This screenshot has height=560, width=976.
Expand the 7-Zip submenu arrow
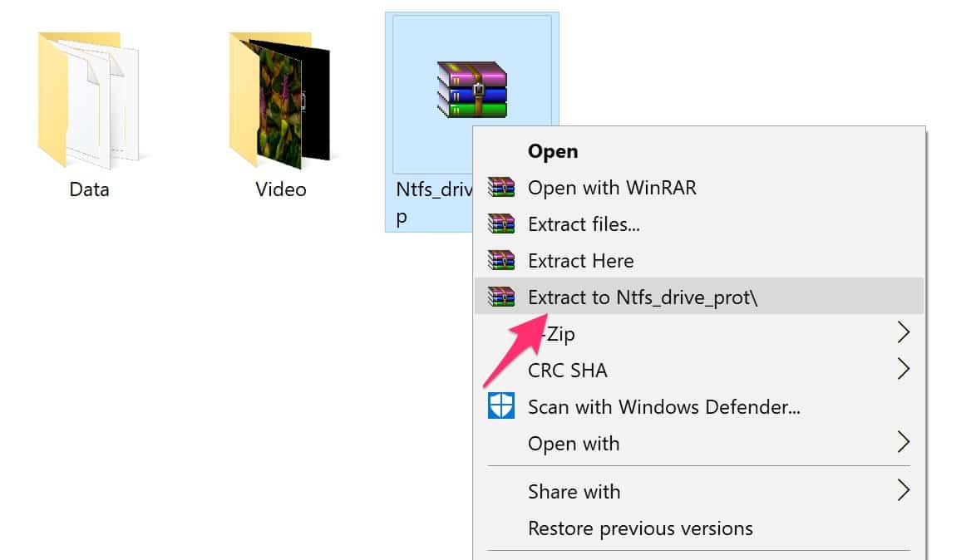[903, 334]
